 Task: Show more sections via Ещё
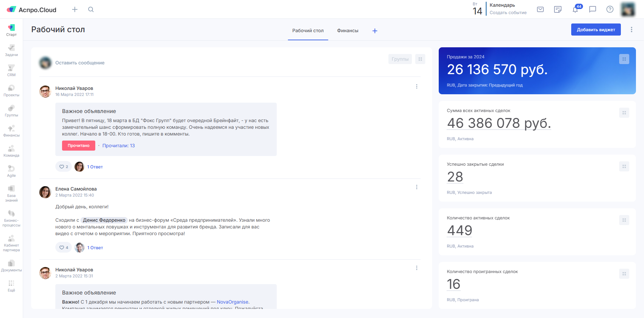coord(11,286)
